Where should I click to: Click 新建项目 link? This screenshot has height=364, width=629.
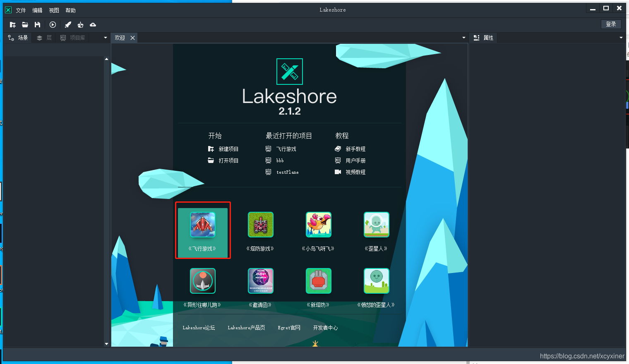228,149
